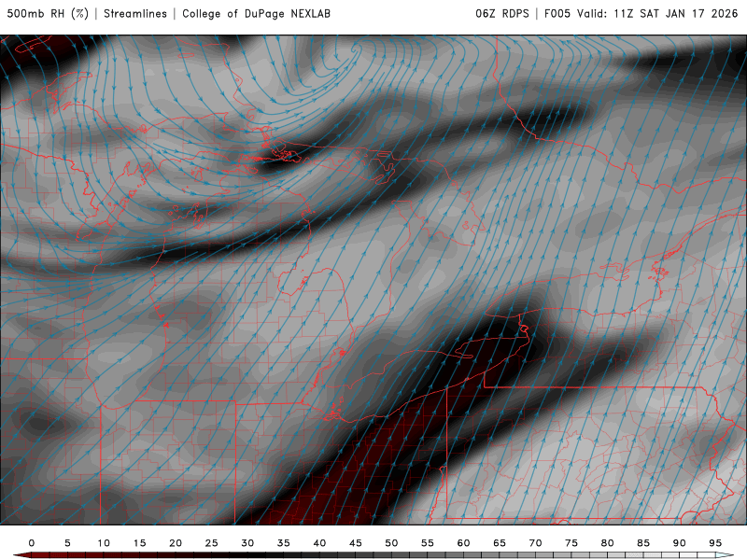Click the '25' value on the colorbar
This screenshot has width=747, height=560.
coord(212,543)
